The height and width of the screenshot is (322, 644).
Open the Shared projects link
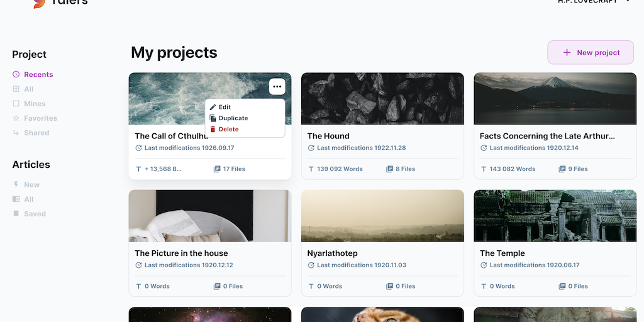(36, 133)
